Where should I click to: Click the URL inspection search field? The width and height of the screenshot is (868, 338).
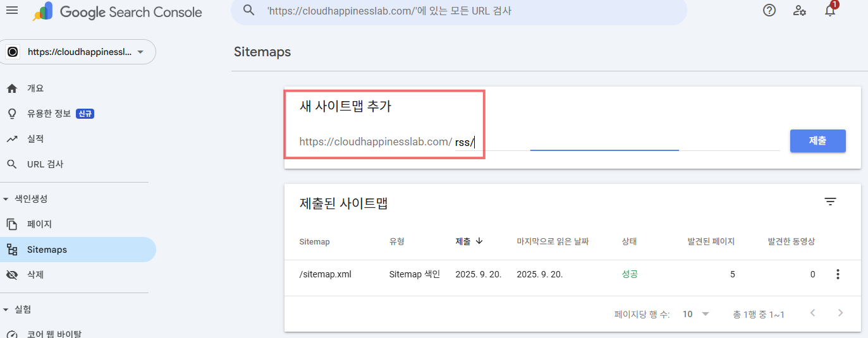coord(459,11)
